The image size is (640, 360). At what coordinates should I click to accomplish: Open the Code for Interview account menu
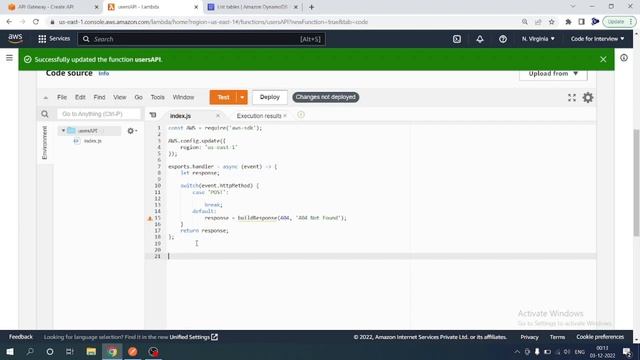coord(597,39)
